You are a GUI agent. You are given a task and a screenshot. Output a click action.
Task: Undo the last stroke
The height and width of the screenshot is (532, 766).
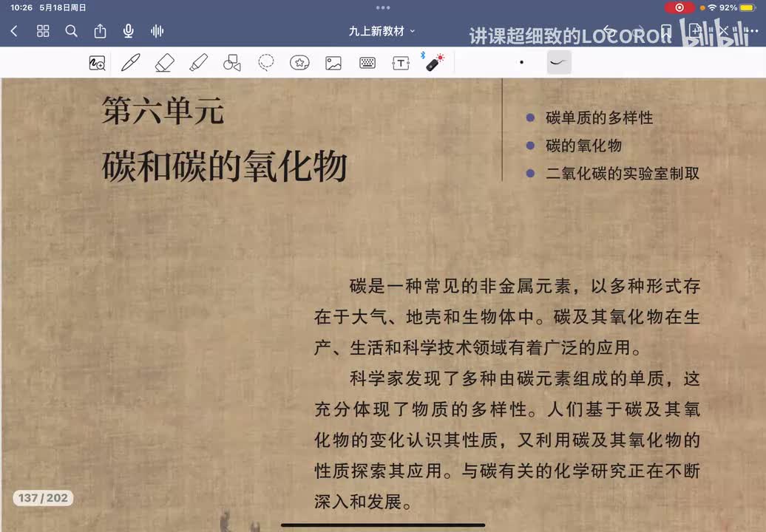pos(609,31)
